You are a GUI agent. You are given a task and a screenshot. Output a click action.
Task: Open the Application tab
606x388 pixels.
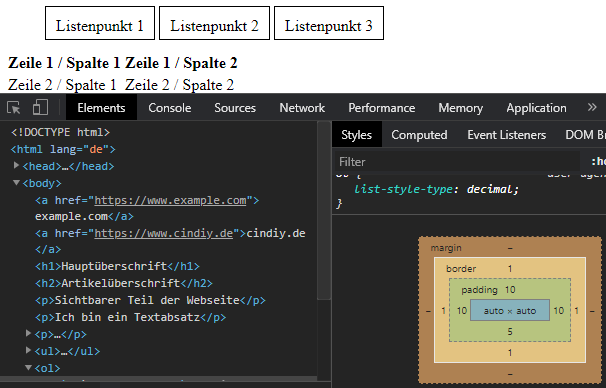click(536, 108)
